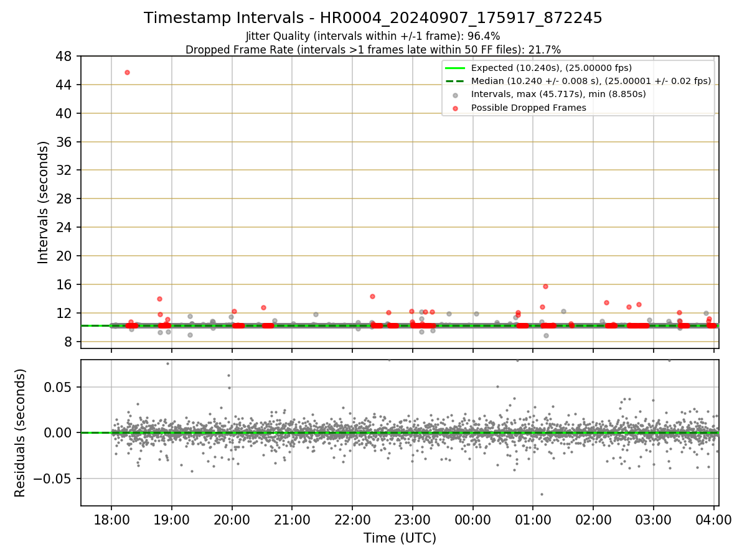Click the green Expected line swatch in legend
This screenshot has height=560, width=747.
point(455,68)
